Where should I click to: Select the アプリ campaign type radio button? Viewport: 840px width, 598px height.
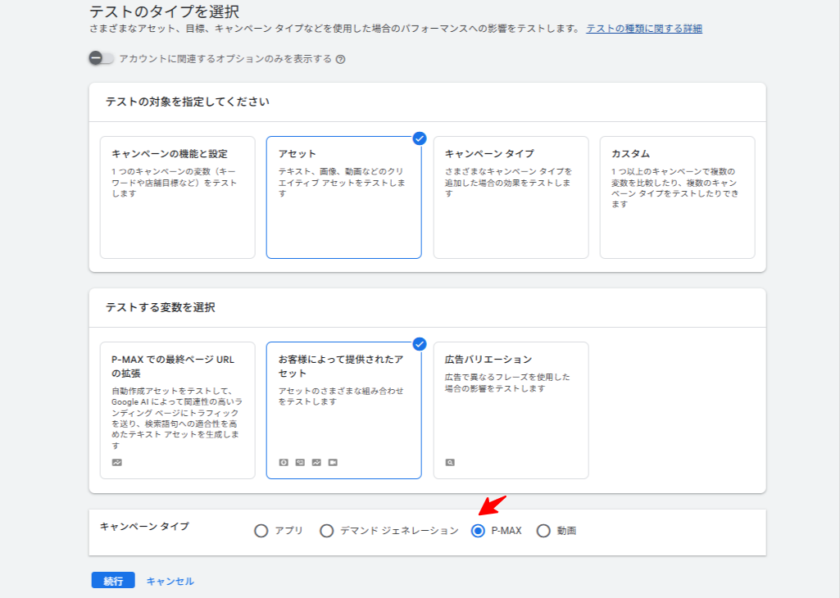click(x=261, y=531)
